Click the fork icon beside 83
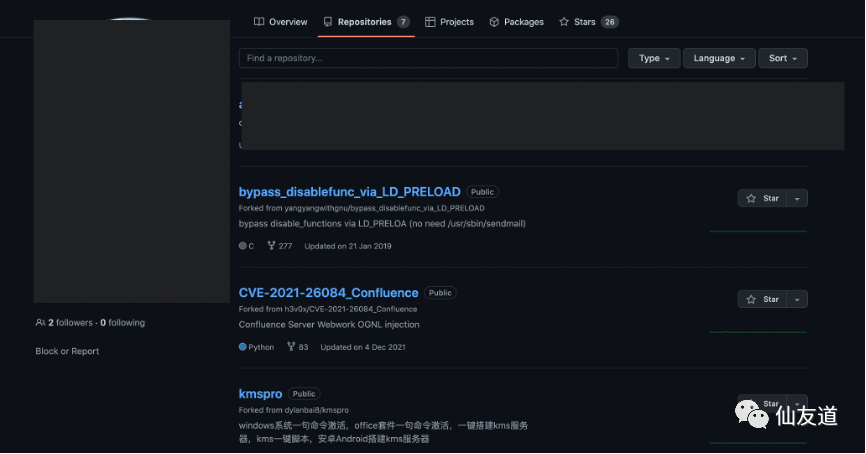Screen dimensions: 866x454 (x=291, y=347)
